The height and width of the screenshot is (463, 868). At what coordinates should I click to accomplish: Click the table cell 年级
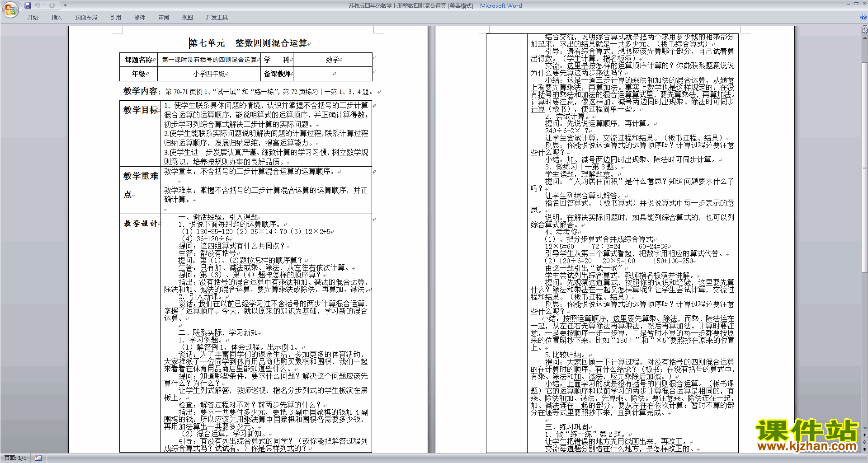tap(139, 74)
